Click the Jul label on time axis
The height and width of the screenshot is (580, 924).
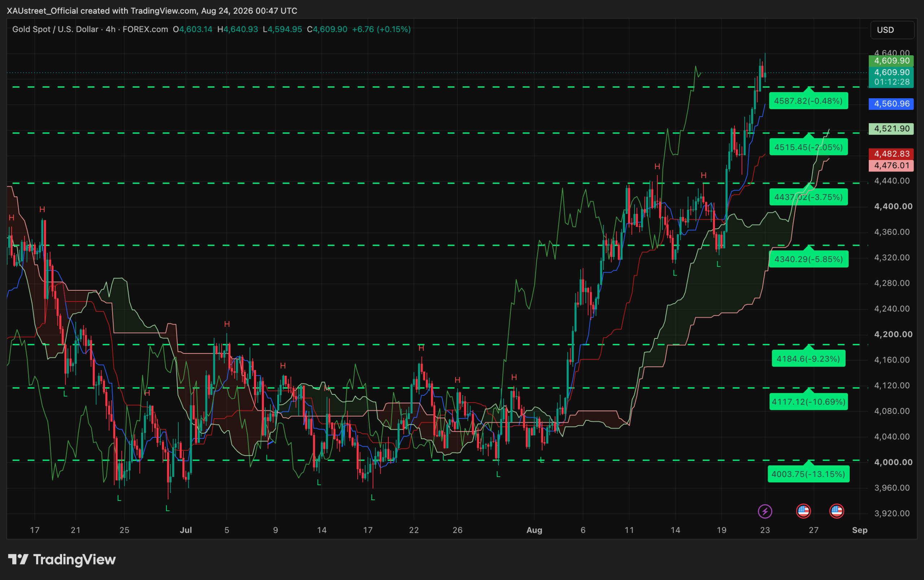186,530
